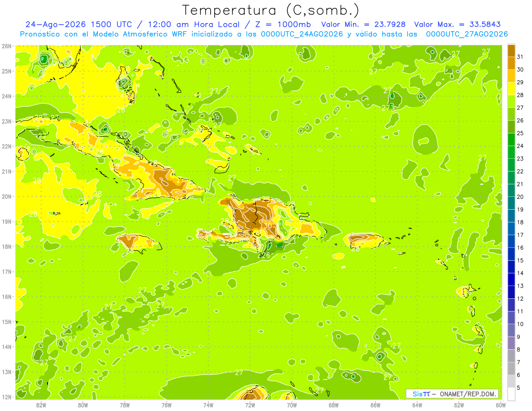The width and height of the screenshot is (532, 411).
Task: Click the yellow swatch between 28 and 29
Action: (x=511, y=89)
